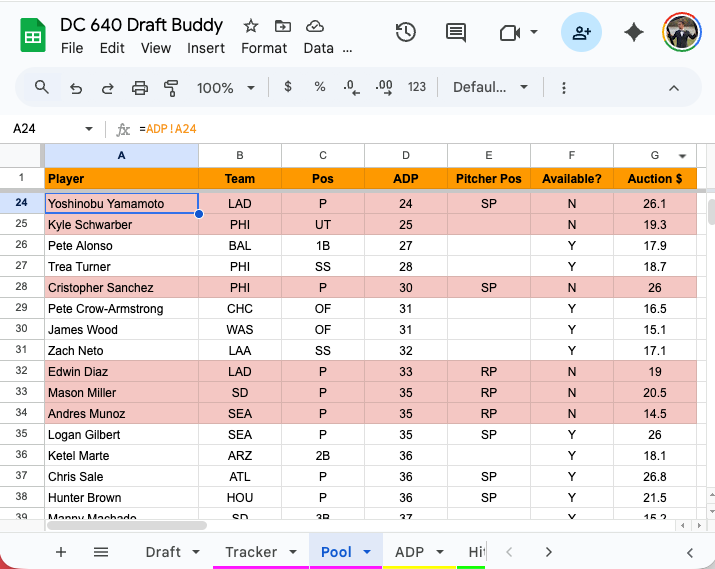The height and width of the screenshot is (569, 715).
Task: Open the Insert menu
Action: [206, 48]
